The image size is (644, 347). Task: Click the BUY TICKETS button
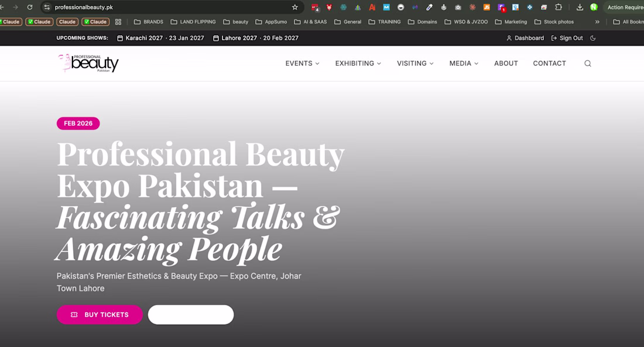coord(100,315)
